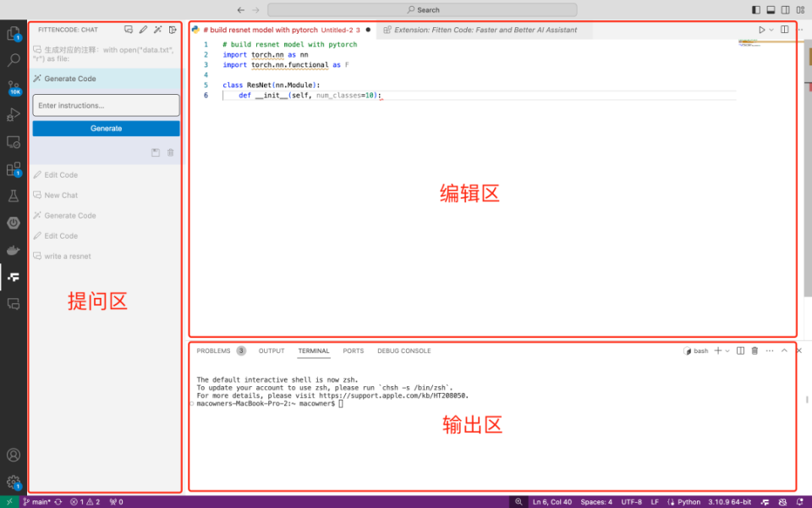812x508 pixels.
Task: Click the zoom magnifier in the status bar
Action: [518, 502]
